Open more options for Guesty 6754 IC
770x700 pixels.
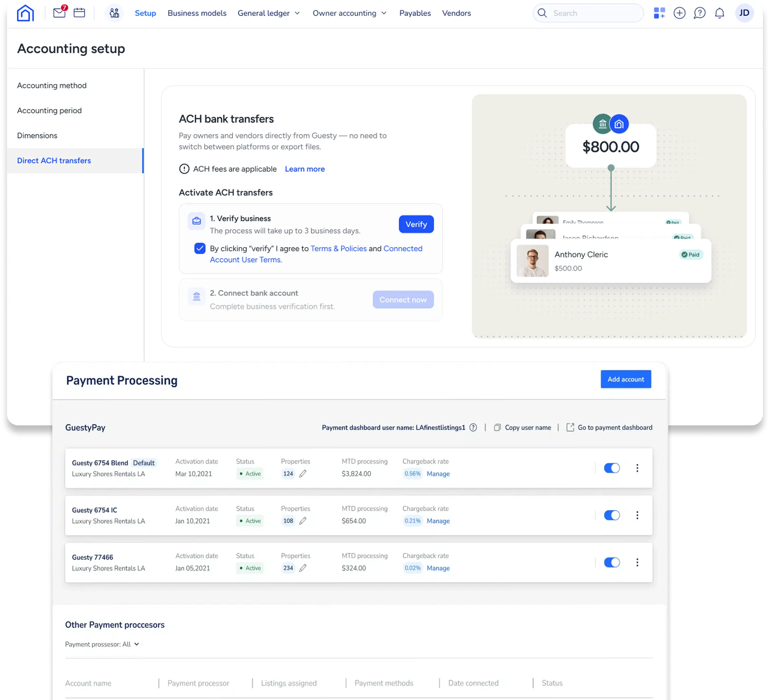[637, 515]
